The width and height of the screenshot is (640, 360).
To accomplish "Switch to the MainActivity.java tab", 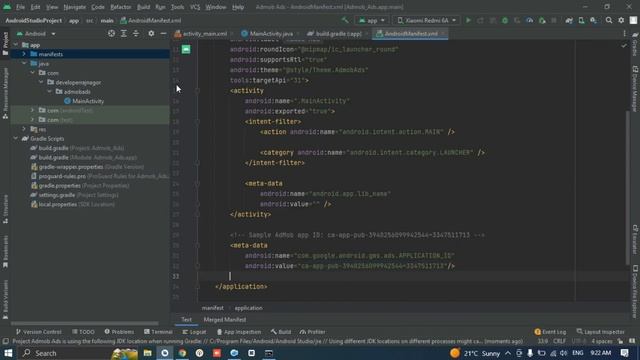I will coord(267,33).
